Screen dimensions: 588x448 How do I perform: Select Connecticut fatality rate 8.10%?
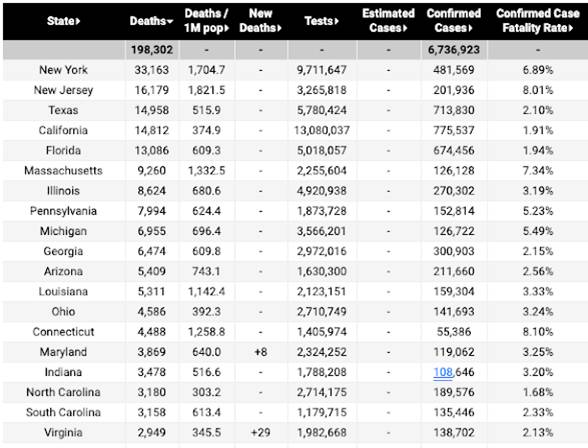coord(538,332)
